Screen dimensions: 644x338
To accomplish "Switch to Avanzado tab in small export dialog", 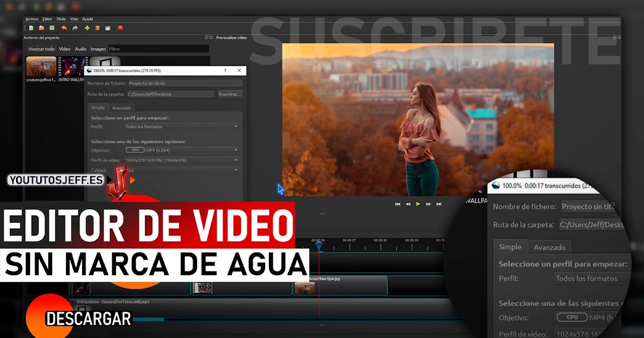I will (121, 108).
